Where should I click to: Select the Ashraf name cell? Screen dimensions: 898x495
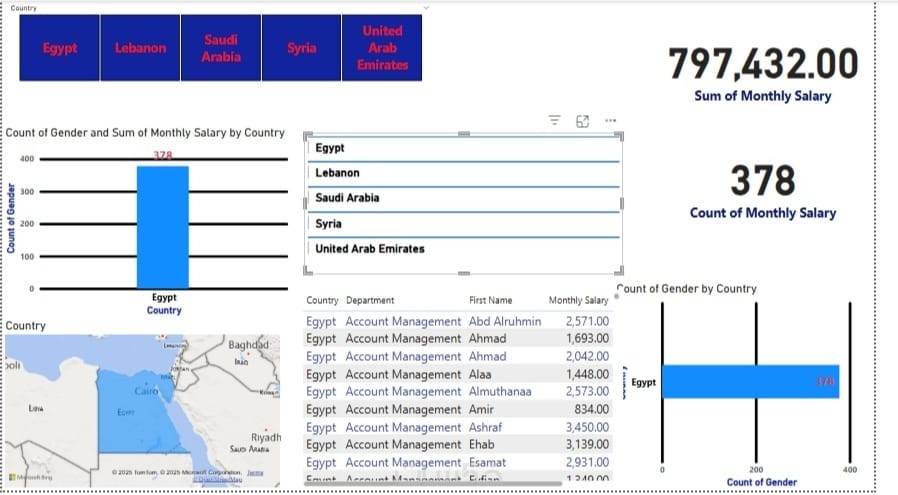(x=485, y=427)
